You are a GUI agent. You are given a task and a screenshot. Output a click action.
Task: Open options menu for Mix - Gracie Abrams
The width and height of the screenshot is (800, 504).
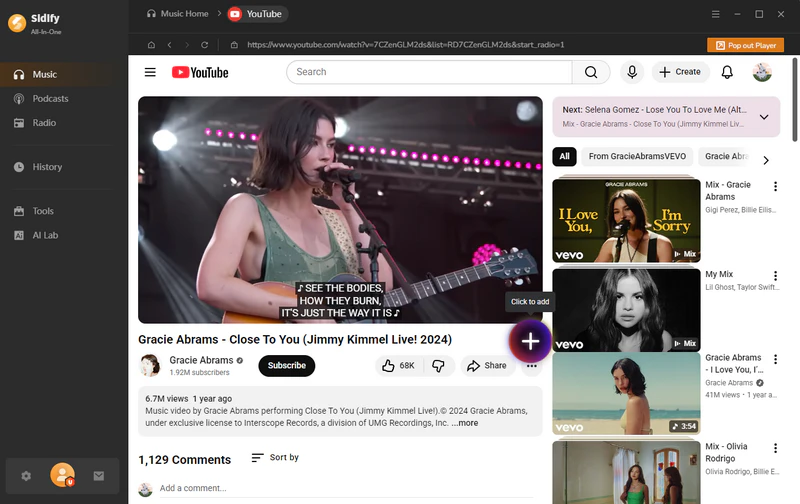click(776, 187)
